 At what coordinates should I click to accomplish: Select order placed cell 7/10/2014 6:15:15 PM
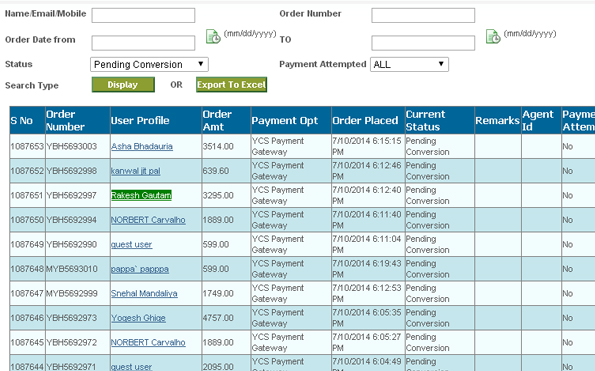(368, 146)
